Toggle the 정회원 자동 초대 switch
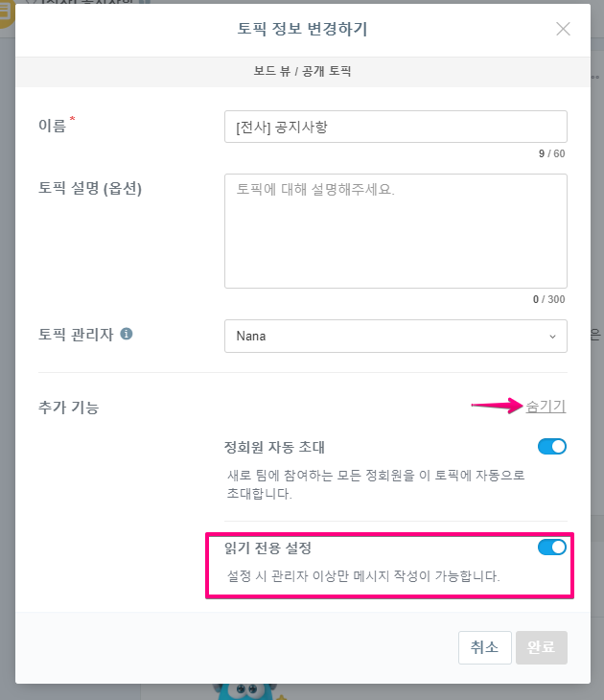The width and height of the screenshot is (604, 700). [552, 447]
